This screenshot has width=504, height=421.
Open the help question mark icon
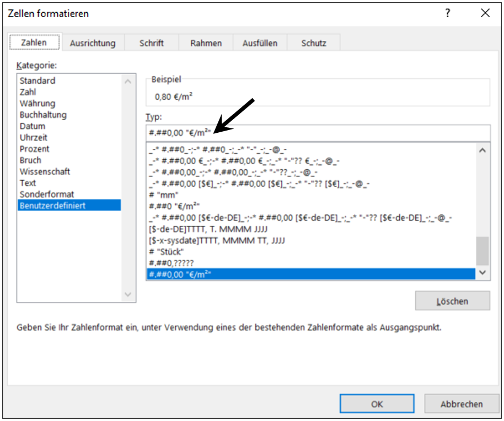coord(447,13)
